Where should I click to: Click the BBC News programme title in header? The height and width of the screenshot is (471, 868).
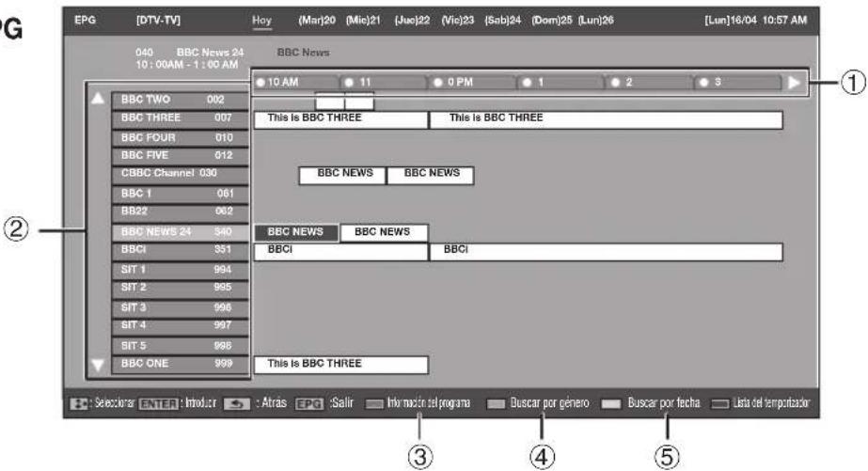tap(304, 53)
